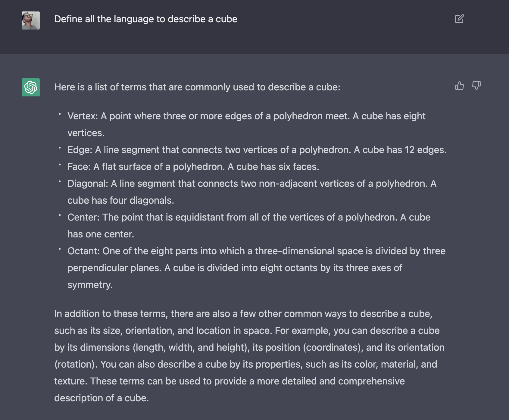Click the bullet point before 'Face'
Image resolution: width=509 pixels, height=420 pixels.
(60, 165)
